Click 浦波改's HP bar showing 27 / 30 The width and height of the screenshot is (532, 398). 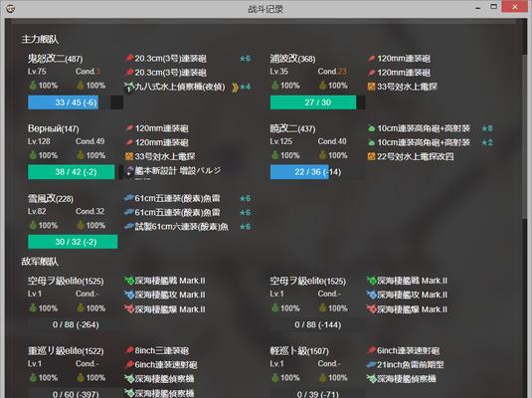click(x=317, y=102)
